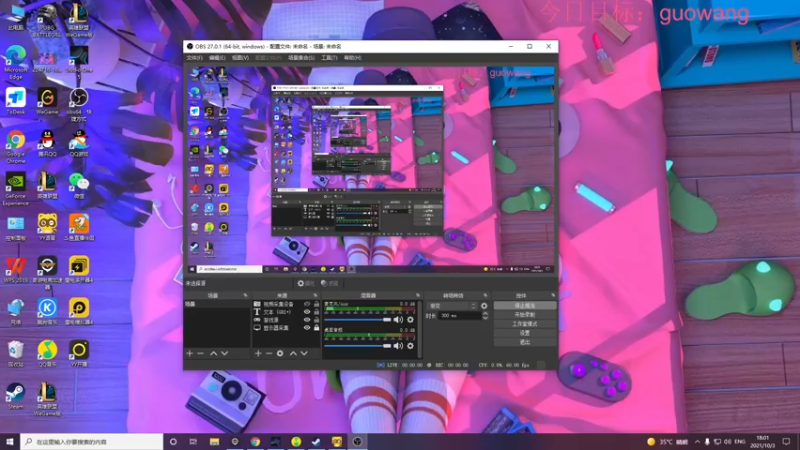This screenshot has width=800, height=450.
Task: Open the Scene Collection (场景集合) menu
Action: tap(302, 58)
